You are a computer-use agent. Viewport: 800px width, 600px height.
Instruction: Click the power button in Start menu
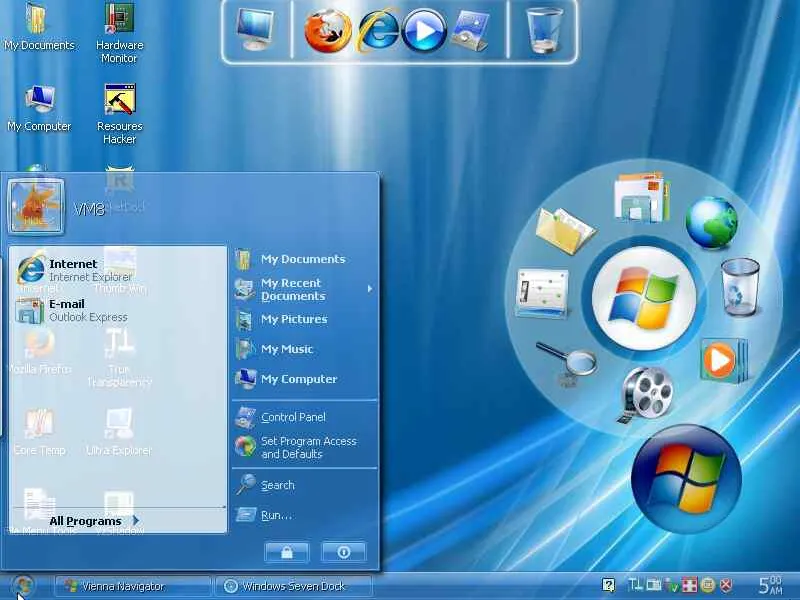tap(343, 552)
